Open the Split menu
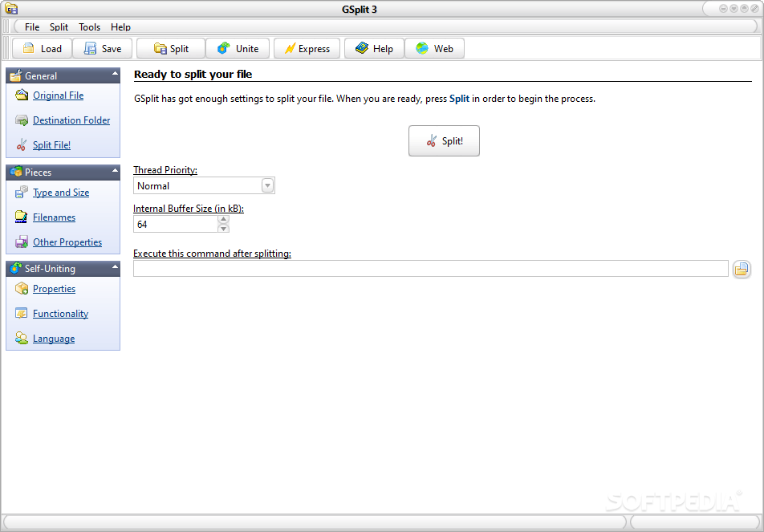This screenshot has height=532, width=764. point(59,27)
